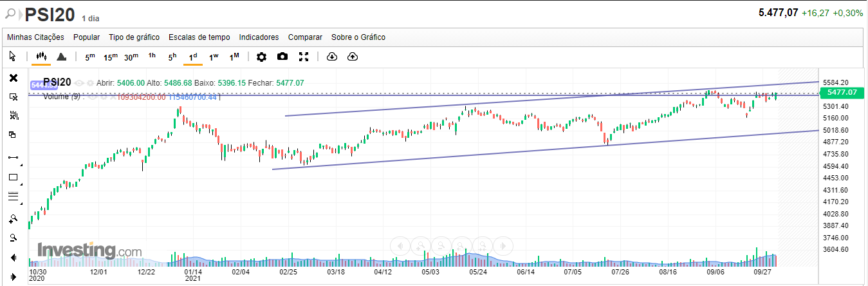868x286 pixels.
Task: Click the cloud upload (save chart) icon
Action: [x=353, y=57]
